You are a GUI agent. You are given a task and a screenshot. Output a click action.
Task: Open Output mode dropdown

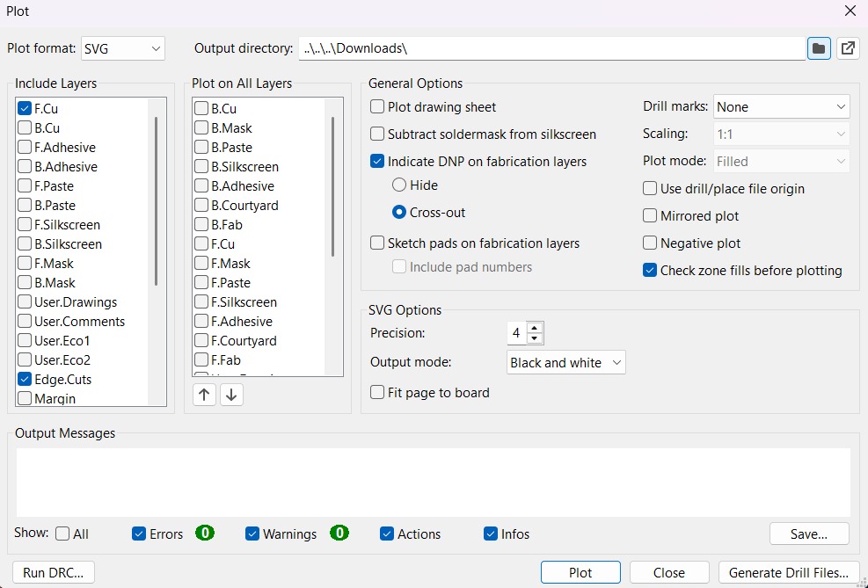coord(566,362)
